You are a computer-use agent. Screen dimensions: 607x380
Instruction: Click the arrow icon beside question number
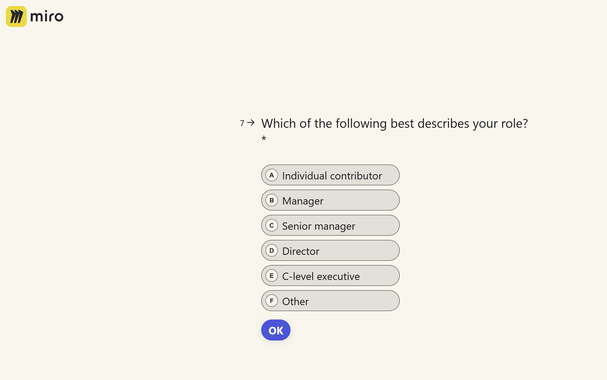click(251, 123)
